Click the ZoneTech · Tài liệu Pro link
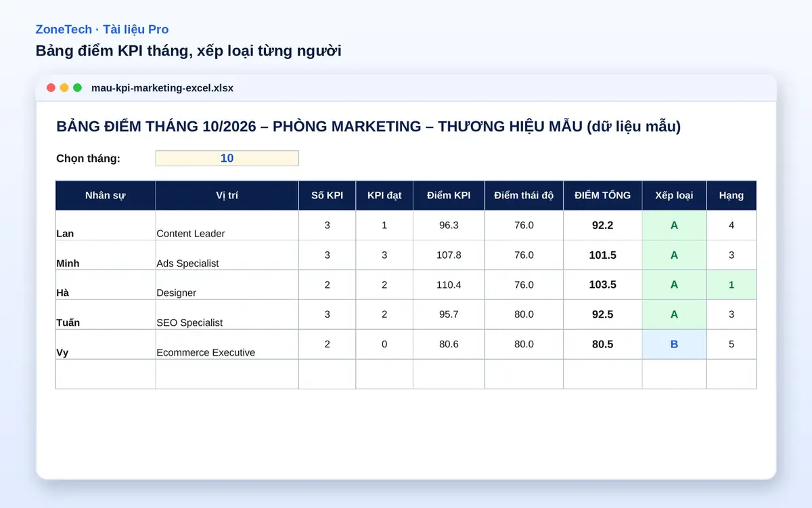The height and width of the screenshot is (508, 812). pos(102,30)
